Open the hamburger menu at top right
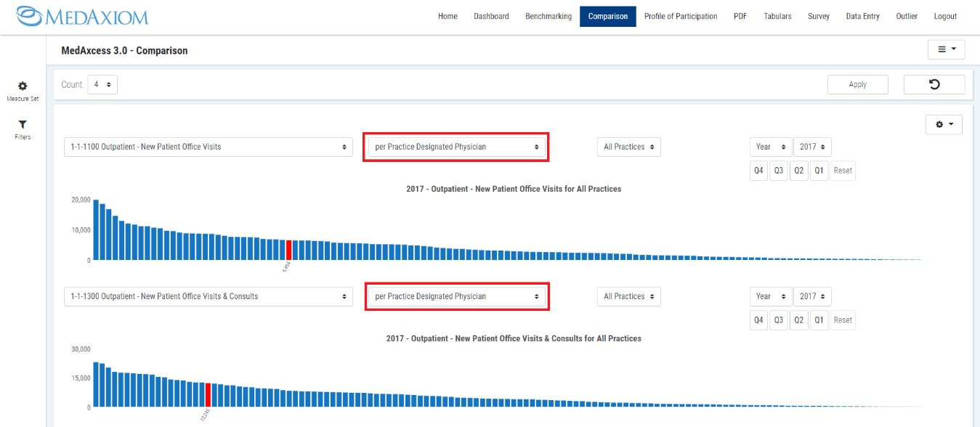 click(946, 49)
